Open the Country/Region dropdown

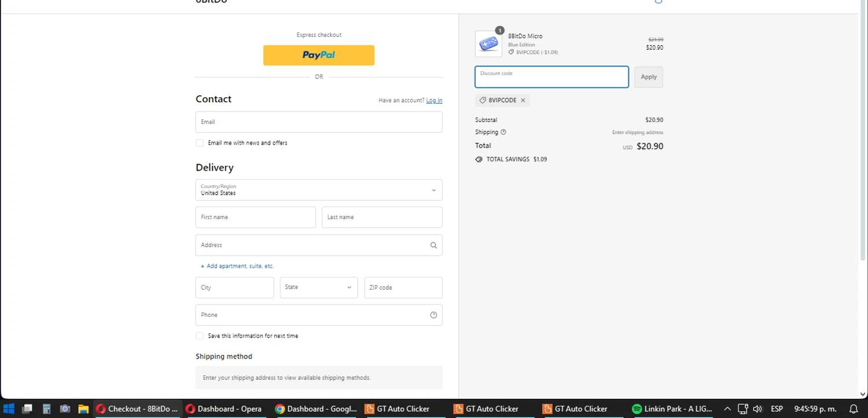click(319, 190)
